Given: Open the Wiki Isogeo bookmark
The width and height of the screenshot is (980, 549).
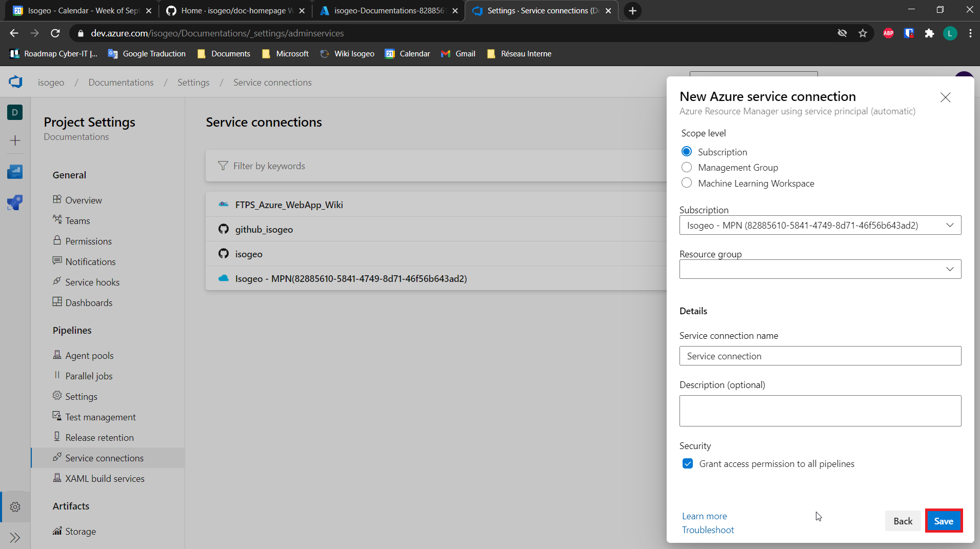Looking at the screenshot, I should coord(347,53).
